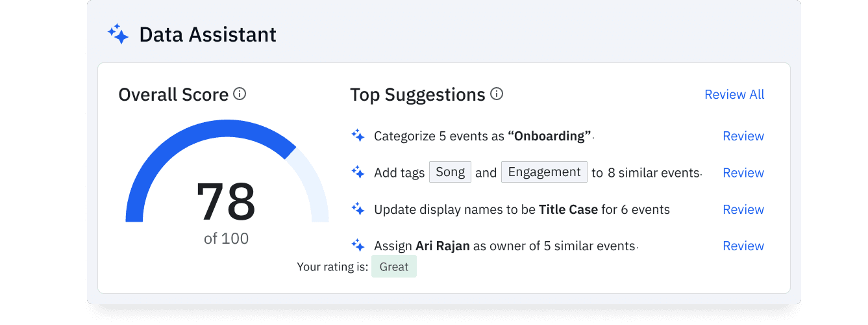Open the Overall Score info icon
The image size is (868, 325).
[240, 94]
